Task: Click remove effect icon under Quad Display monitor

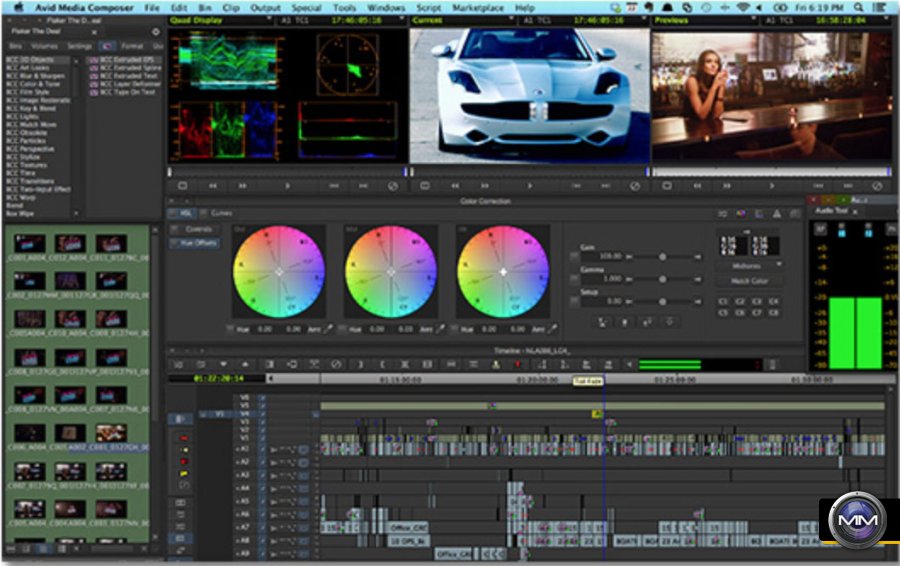Action: pyautogui.click(x=393, y=186)
